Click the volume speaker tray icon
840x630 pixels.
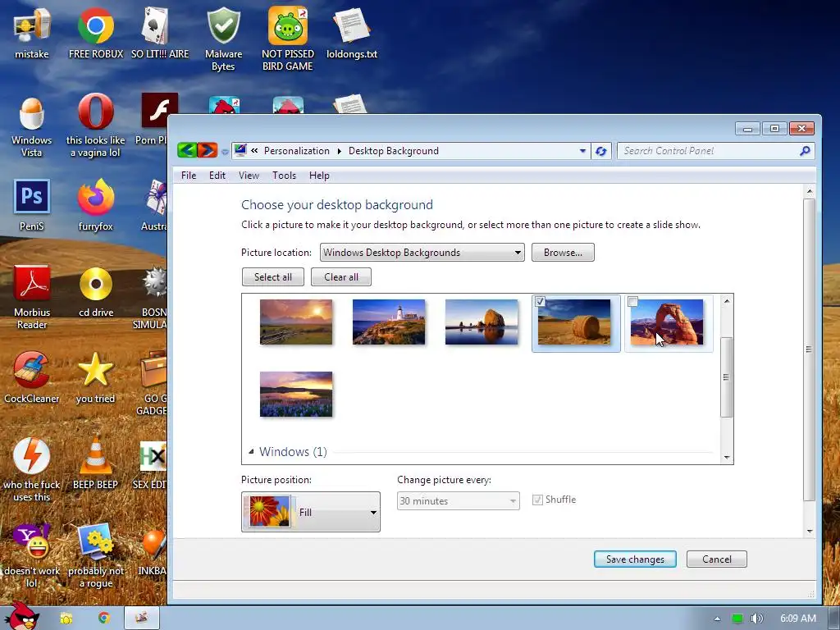click(756, 619)
